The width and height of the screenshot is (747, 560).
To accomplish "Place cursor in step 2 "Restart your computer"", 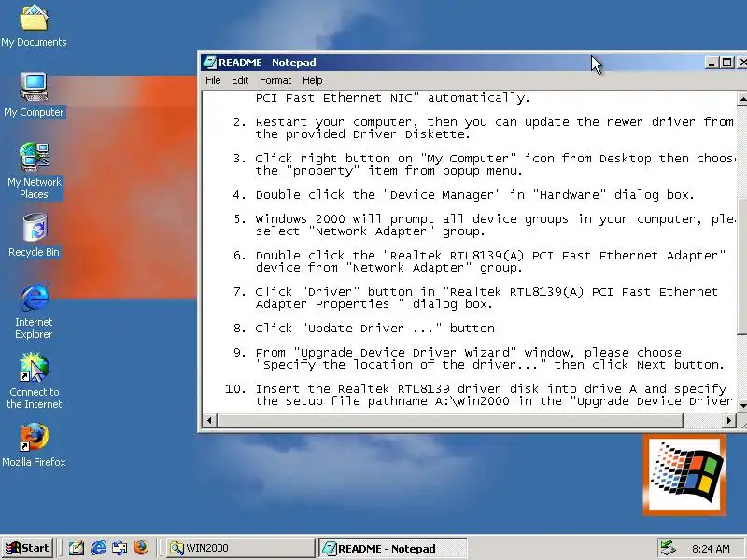I will pos(333,122).
